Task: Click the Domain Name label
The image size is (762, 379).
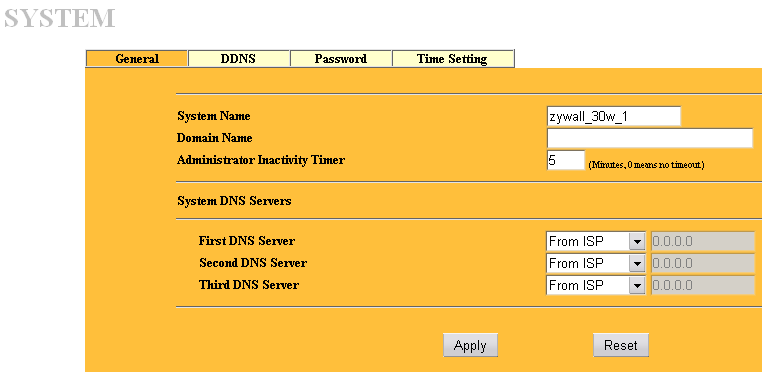Action: (x=214, y=138)
